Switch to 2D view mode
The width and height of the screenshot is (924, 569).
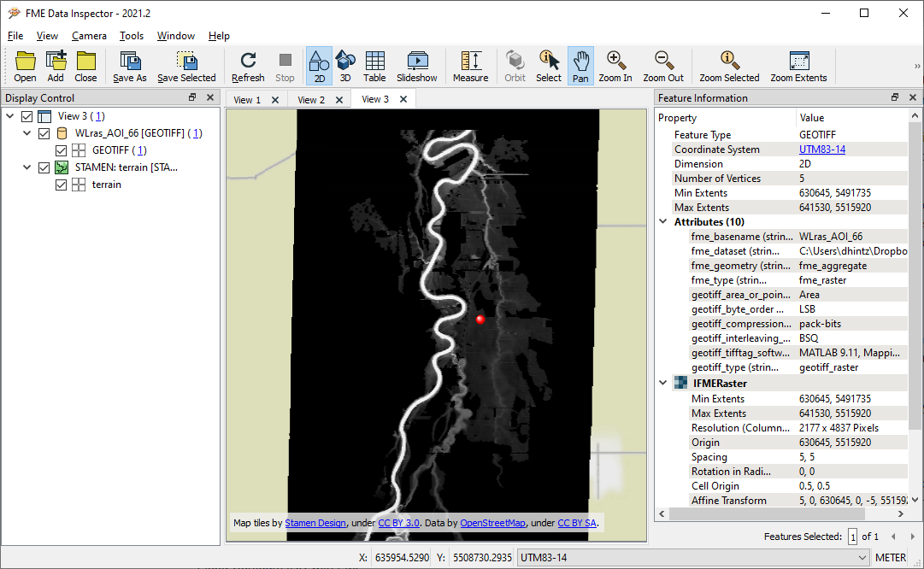point(320,66)
